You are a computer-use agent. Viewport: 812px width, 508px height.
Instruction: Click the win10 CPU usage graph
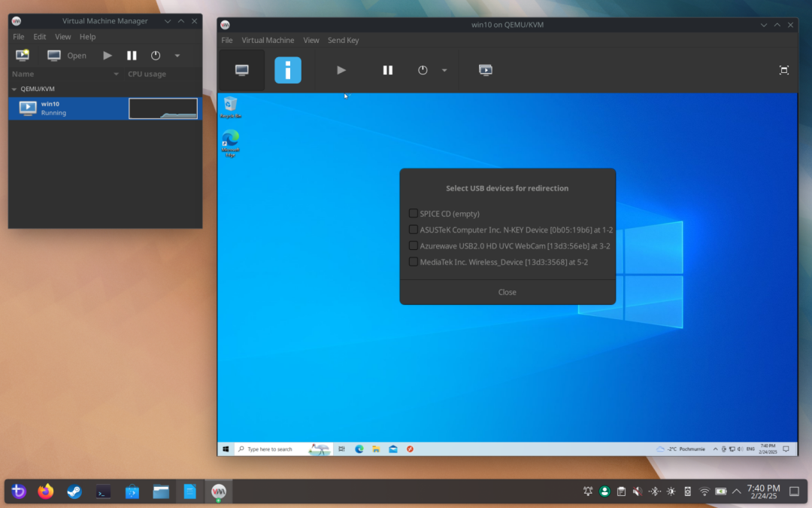(163, 108)
